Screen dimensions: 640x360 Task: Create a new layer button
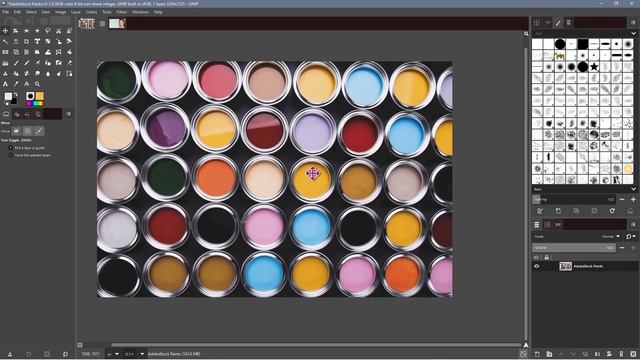(537, 354)
